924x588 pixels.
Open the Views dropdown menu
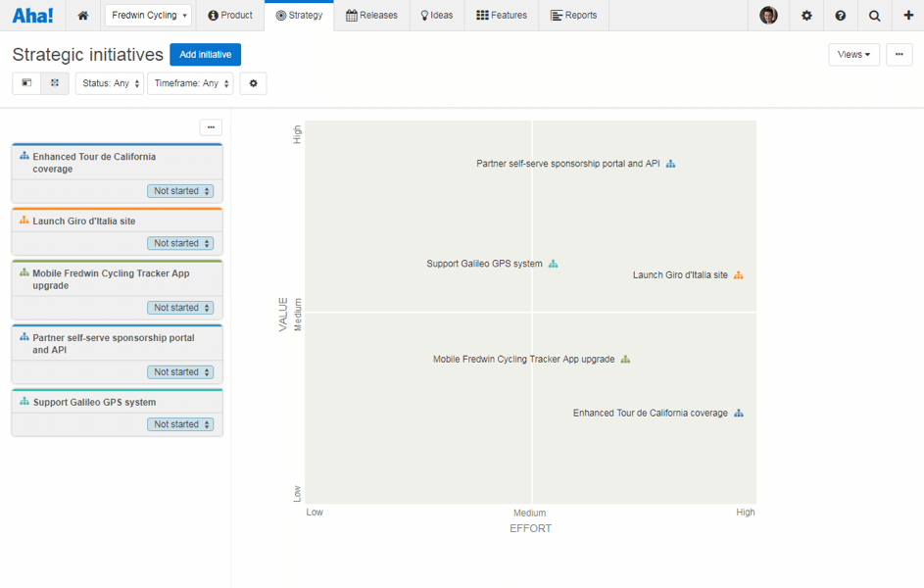[x=853, y=55]
